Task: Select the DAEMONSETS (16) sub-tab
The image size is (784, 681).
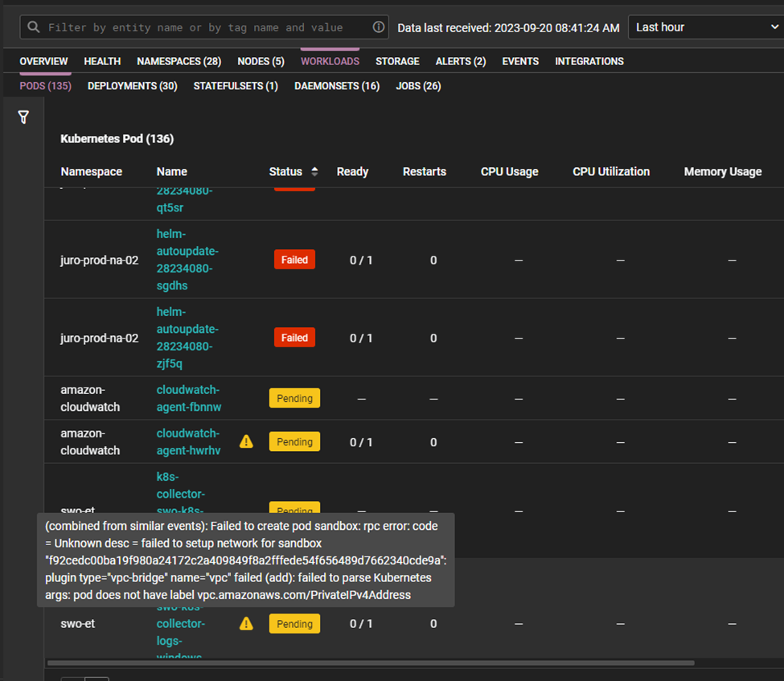Action: [337, 86]
